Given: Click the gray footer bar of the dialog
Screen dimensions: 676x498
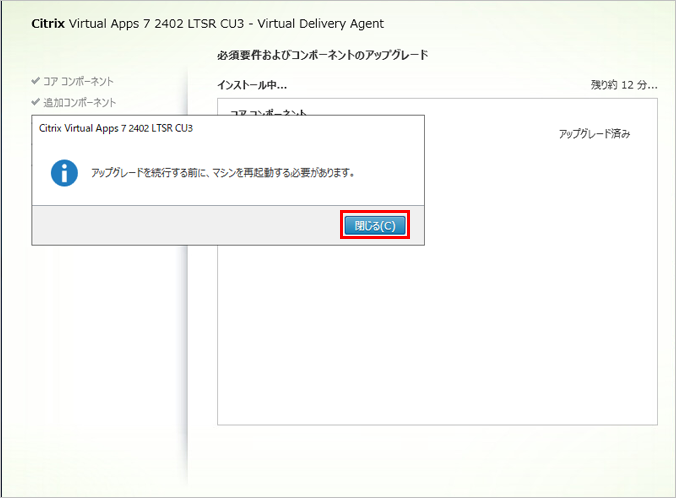Looking at the screenshot, I should (x=180, y=226).
